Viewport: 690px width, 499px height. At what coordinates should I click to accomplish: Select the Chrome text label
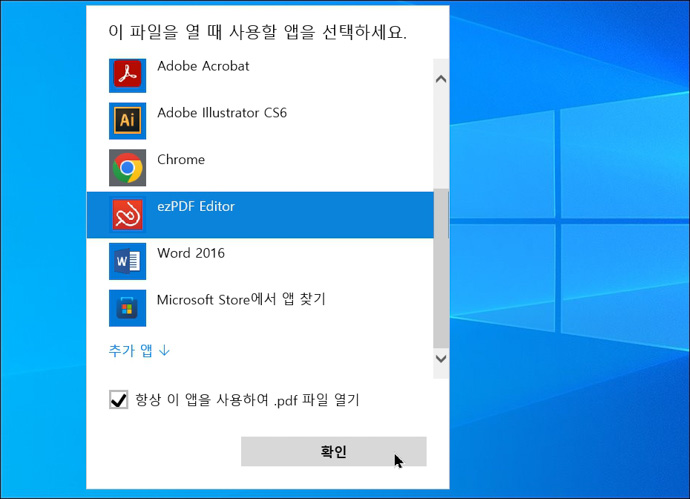pyautogui.click(x=181, y=159)
